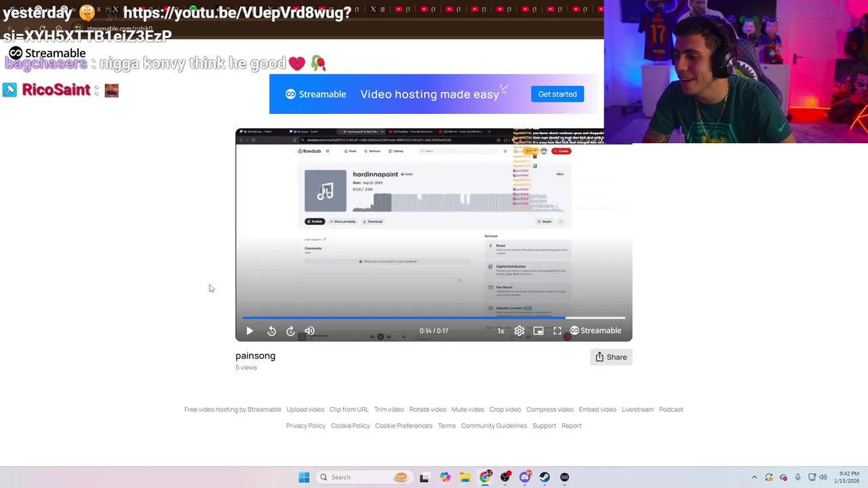This screenshot has height=488, width=868.
Task: Open the dark round app after Steam
Action: 565,477
